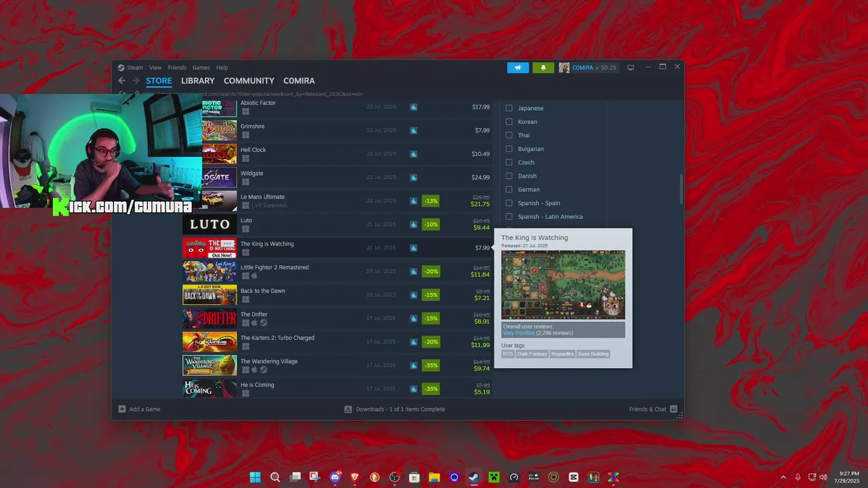Image resolution: width=868 pixels, height=488 pixels.
Task: Switch to the STORE tab
Action: (159, 81)
